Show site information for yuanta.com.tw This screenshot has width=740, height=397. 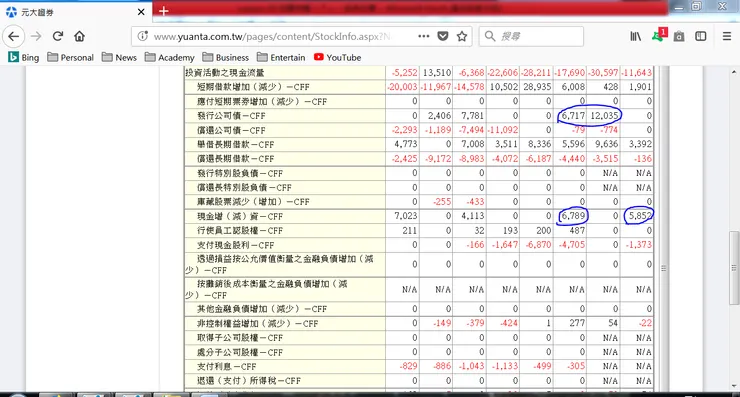(143, 36)
